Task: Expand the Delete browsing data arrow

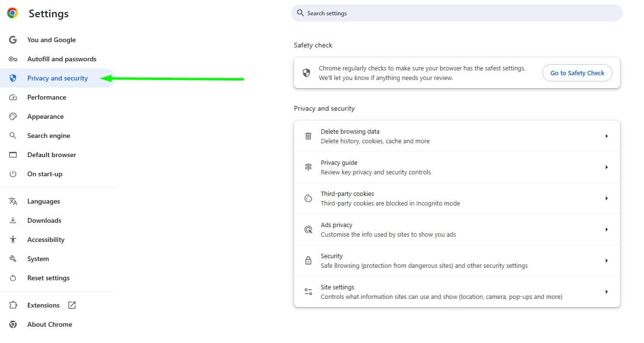Action: tap(607, 136)
